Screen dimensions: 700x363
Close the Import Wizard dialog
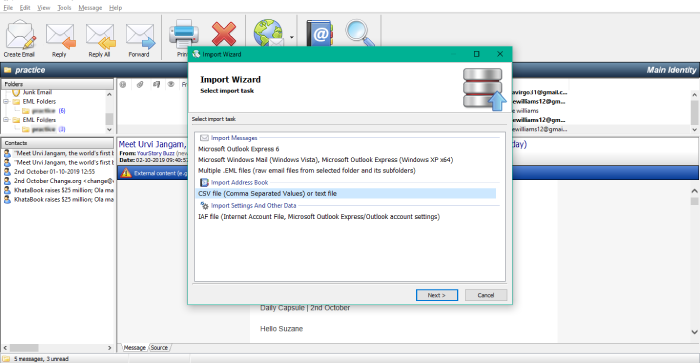click(500, 54)
